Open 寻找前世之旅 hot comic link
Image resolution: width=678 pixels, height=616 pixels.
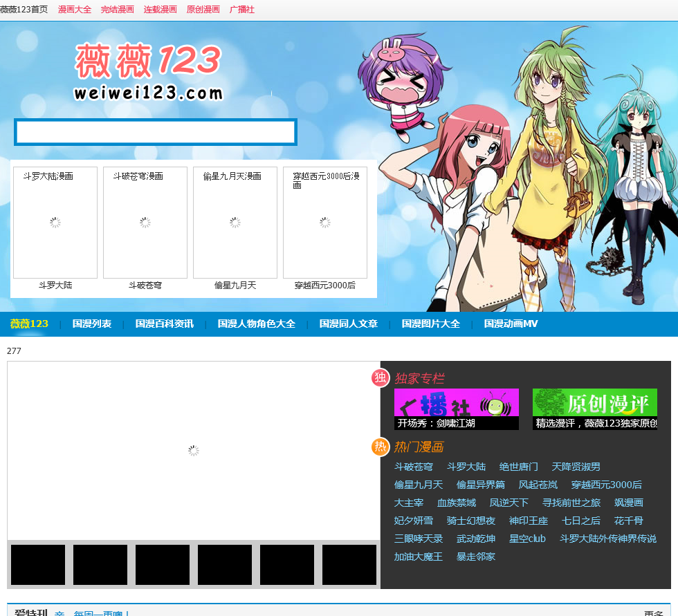coord(571,503)
